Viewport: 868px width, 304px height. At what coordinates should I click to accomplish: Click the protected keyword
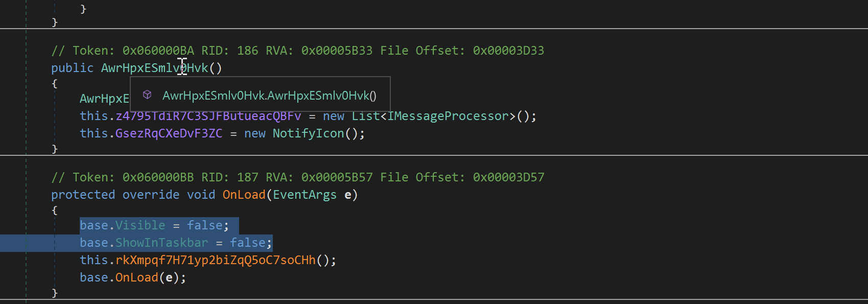coord(83,195)
